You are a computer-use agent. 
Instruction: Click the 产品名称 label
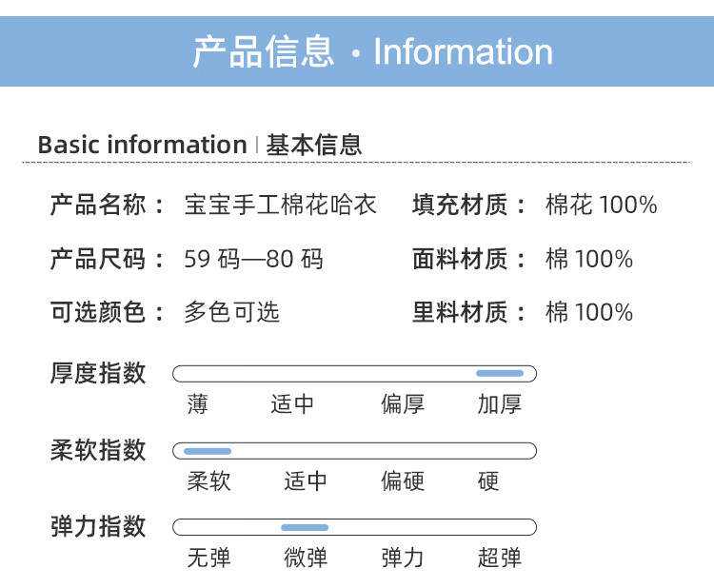coord(97,205)
